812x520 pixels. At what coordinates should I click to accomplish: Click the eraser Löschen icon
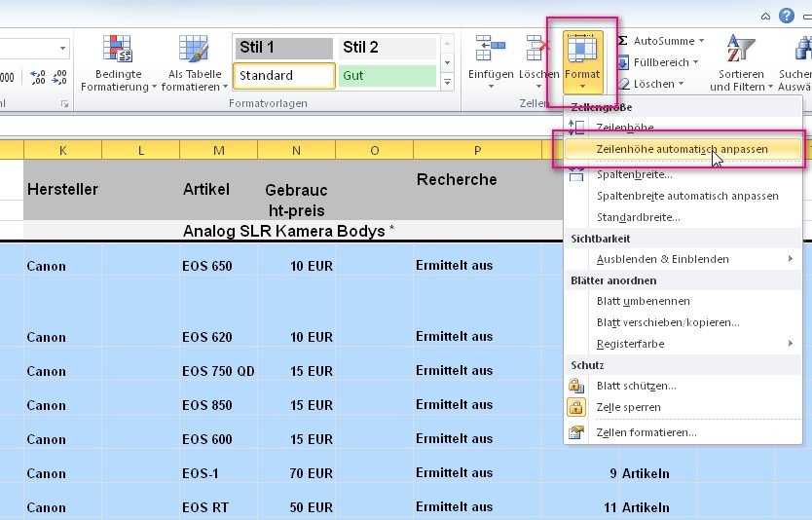coord(623,84)
